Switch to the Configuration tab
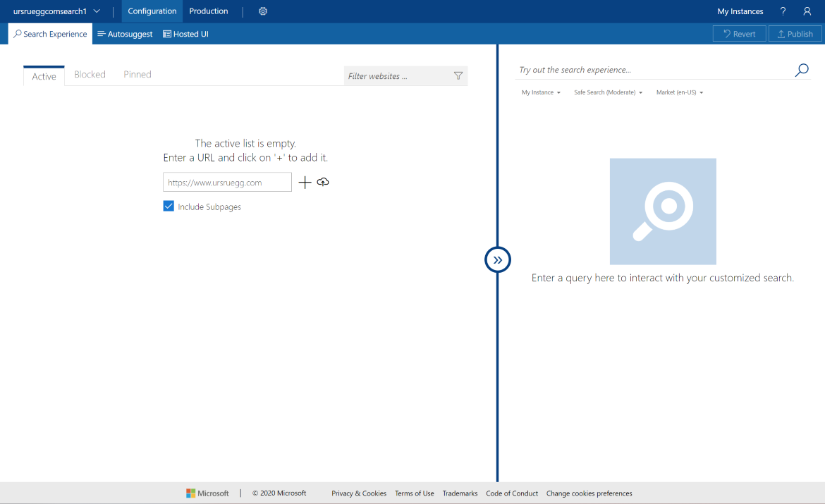The height and width of the screenshot is (504, 825). pyautogui.click(x=152, y=11)
